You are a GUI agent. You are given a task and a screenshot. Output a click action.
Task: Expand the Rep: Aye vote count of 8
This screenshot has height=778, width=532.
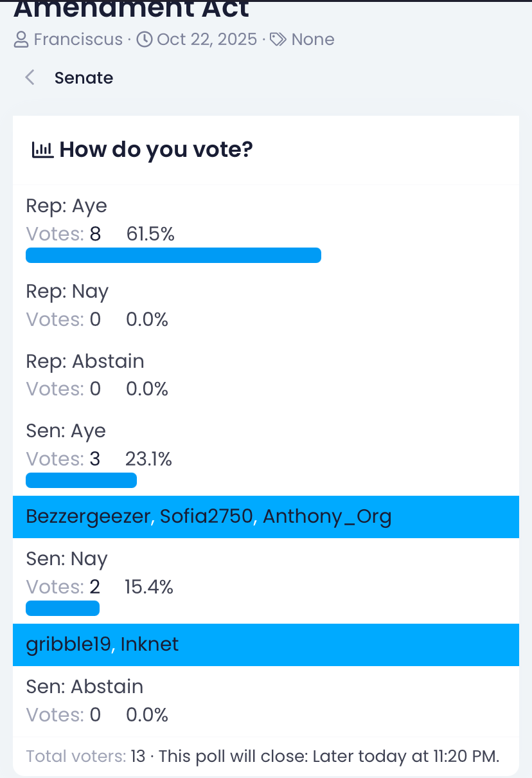point(95,234)
